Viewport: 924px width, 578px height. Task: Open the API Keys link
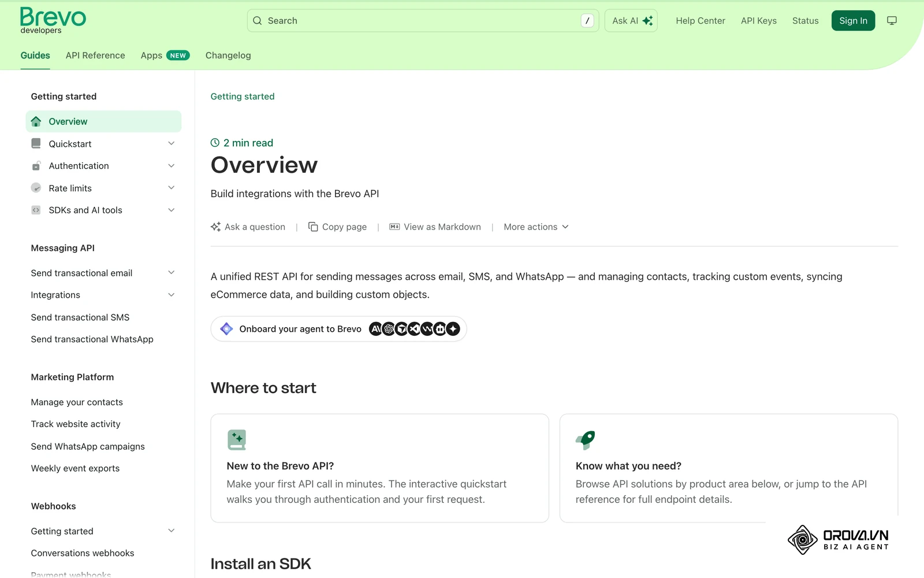(759, 21)
